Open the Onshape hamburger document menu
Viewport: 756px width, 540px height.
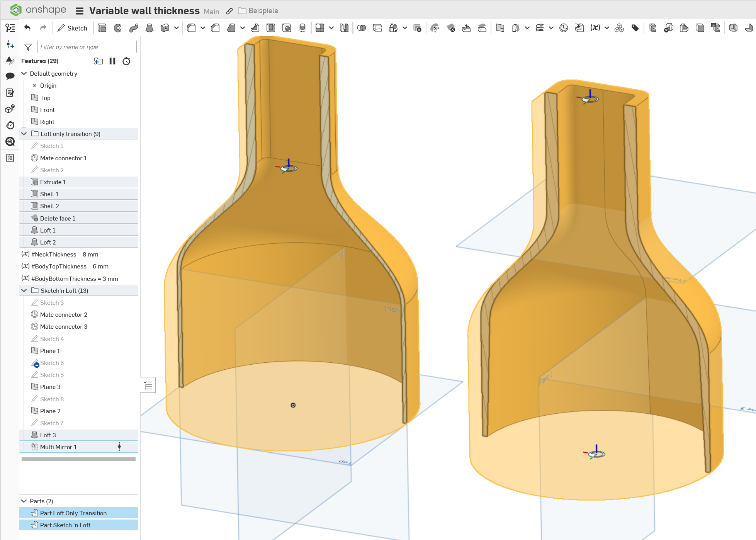click(80, 11)
